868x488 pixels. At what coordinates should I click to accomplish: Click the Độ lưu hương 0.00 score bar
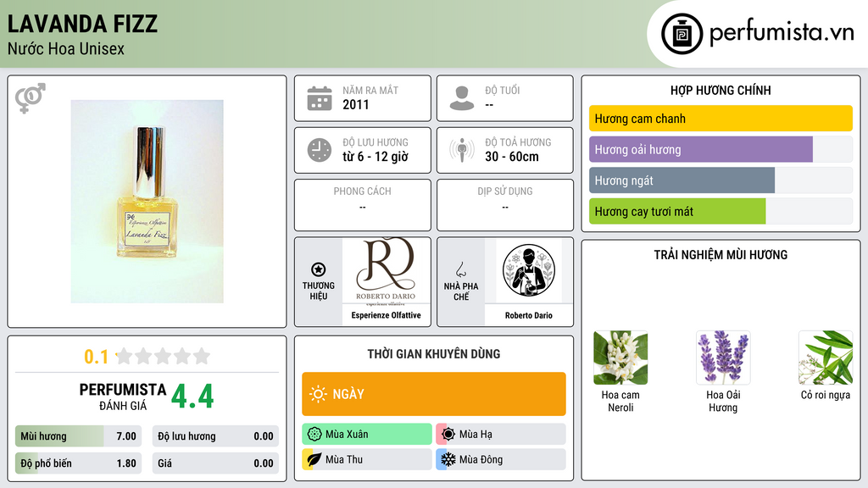point(215,436)
